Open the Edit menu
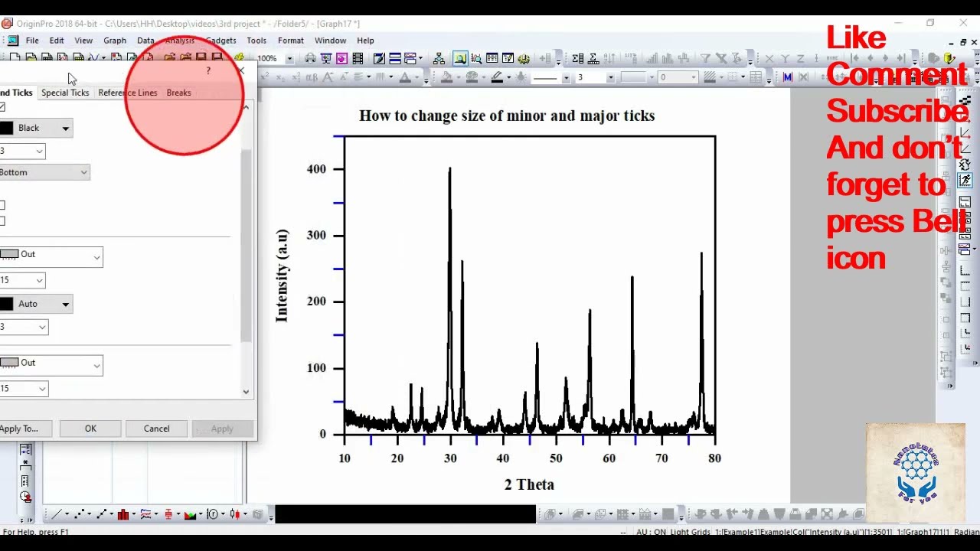980x551 pixels. click(x=57, y=41)
